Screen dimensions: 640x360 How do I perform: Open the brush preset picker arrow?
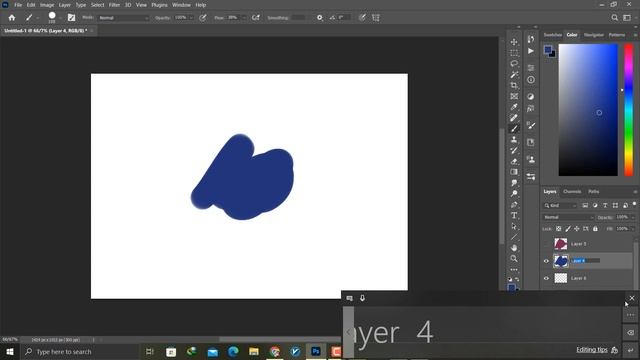(x=60, y=18)
